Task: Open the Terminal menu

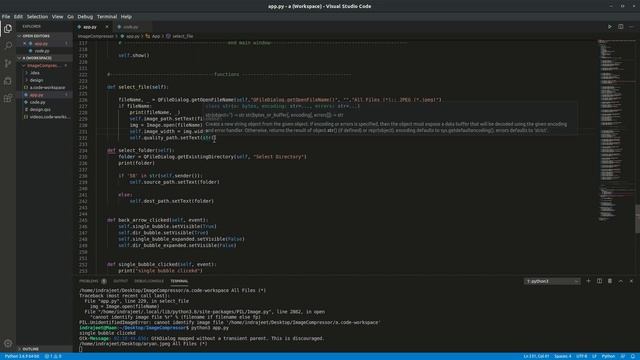Action: (x=107, y=17)
